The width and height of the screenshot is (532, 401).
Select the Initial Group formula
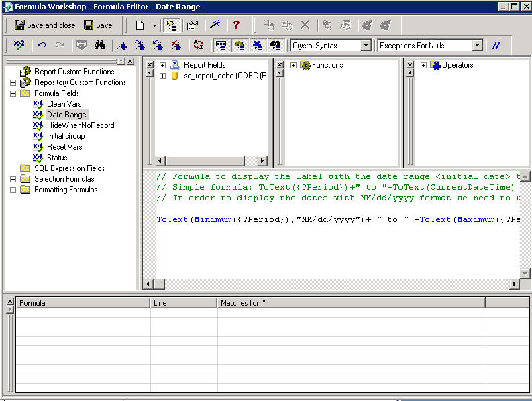tap(66, 136)
